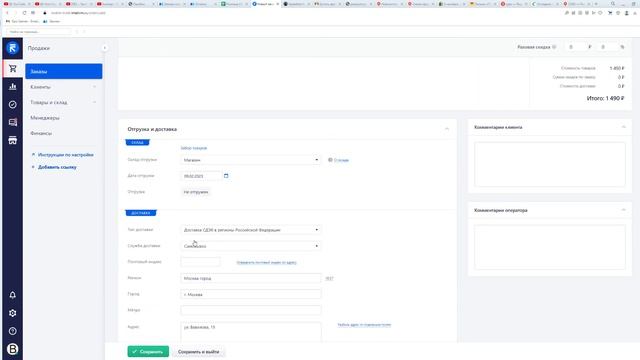Collapse the Продажи side menu arrow
This screenshot has width=640, height=360.
point(104,48)
